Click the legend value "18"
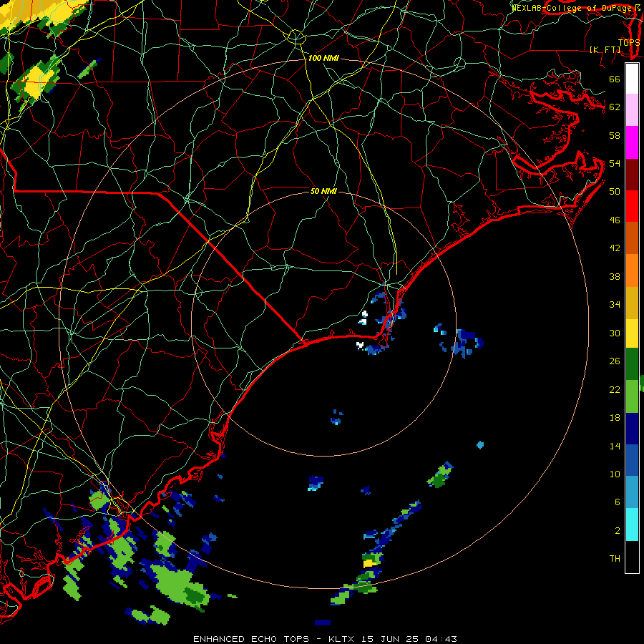This screenshot has width=644, height=644. tap(615, 418)
